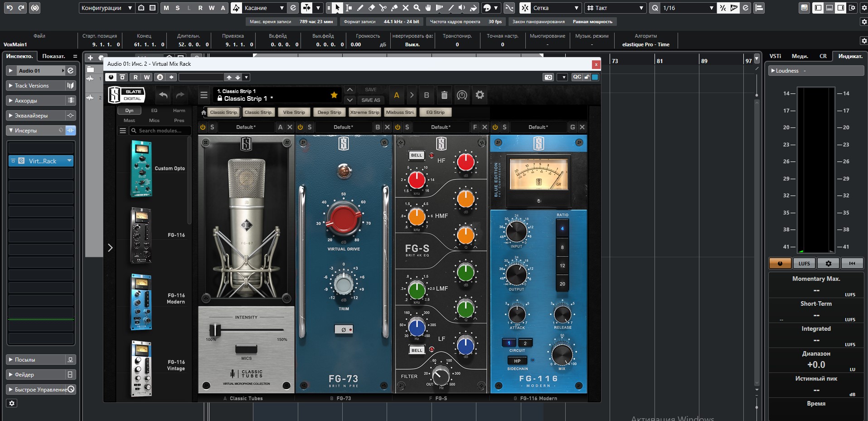The image size is (868, 421).
Task: Toggle plugin bypass power in window header
Action: pos(111,77)
